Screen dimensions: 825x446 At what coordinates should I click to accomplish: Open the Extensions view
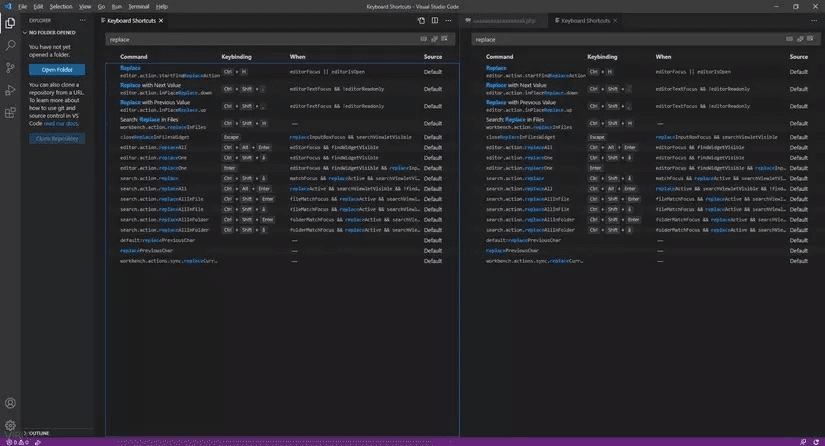[x=10, y=113]
